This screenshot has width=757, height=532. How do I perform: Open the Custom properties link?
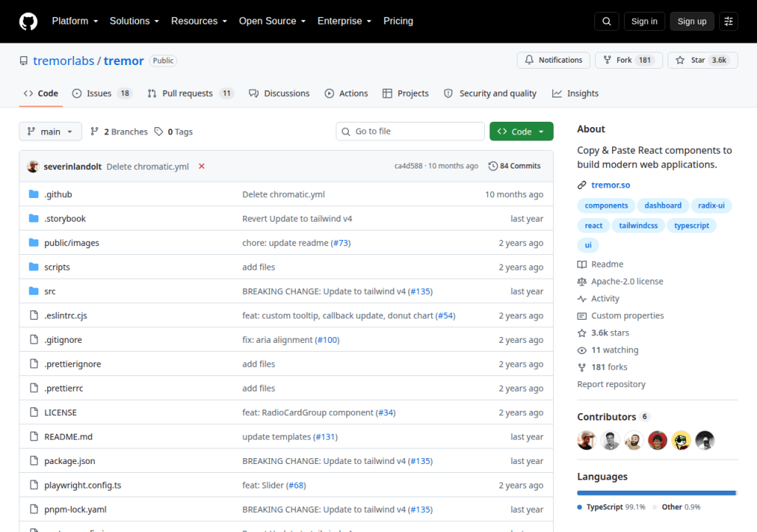(x=627, y=316)
